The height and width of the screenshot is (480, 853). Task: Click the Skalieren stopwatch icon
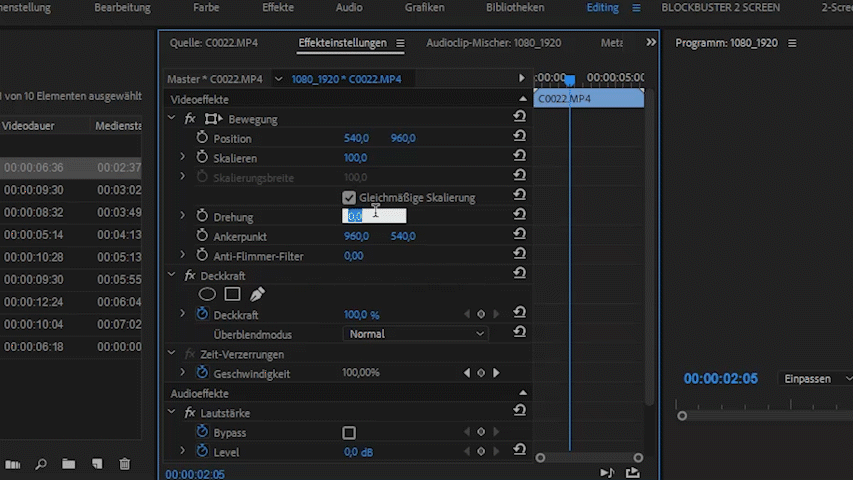tap(202, 158)
